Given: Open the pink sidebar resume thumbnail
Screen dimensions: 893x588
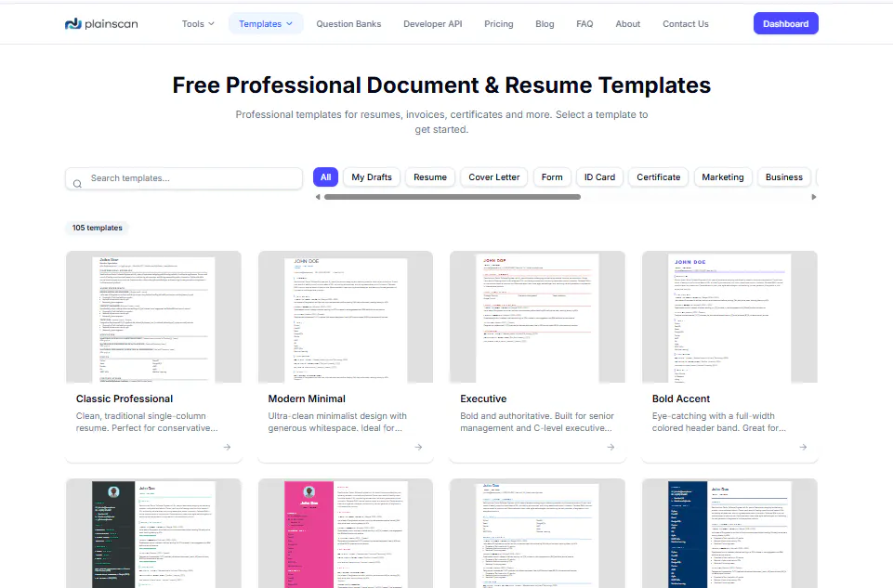Looking at the screenshot, I should coord(346,533).
